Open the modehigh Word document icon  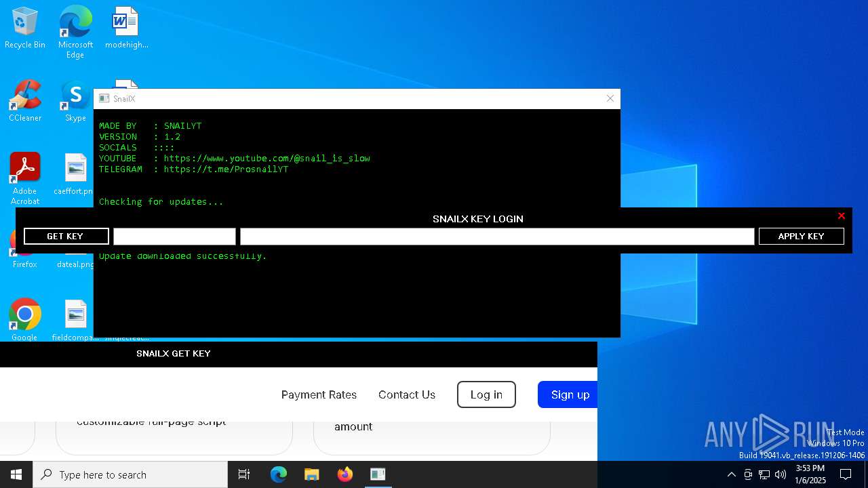coord(126,28)
